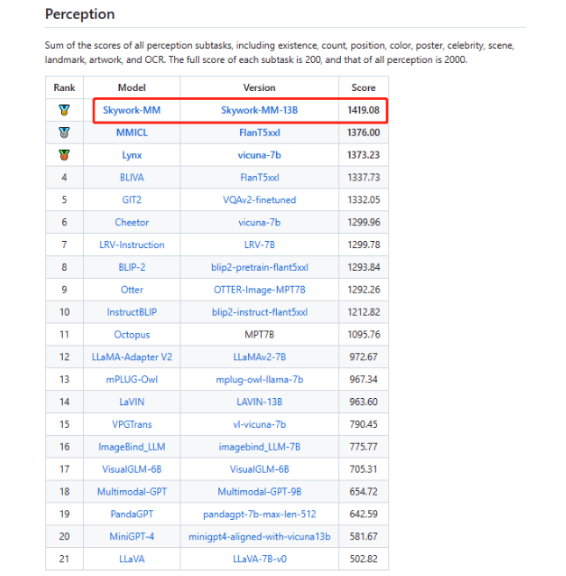This screenshot has height=576, width=566.
Task: Open the Lynx model link
Action: pos(132,155)
